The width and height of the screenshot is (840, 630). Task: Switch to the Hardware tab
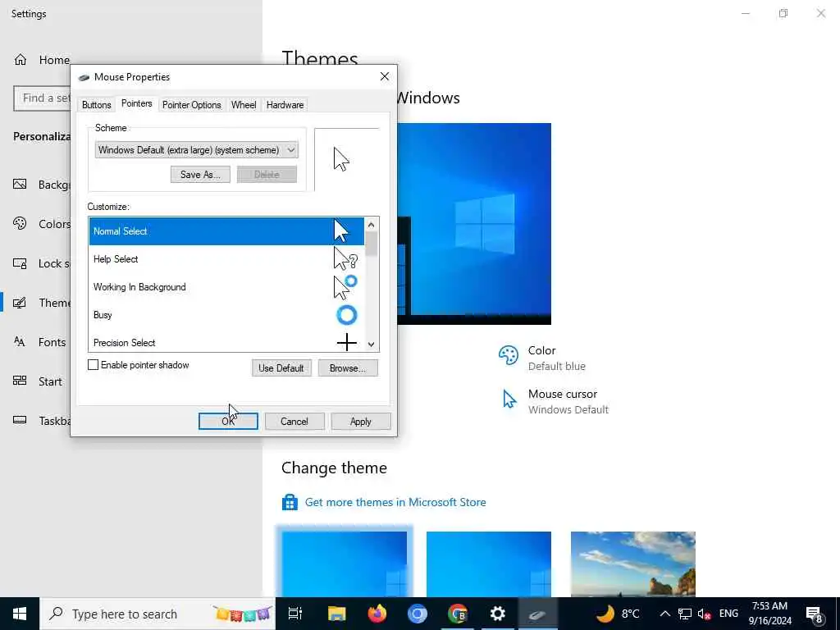coord(285,105)
